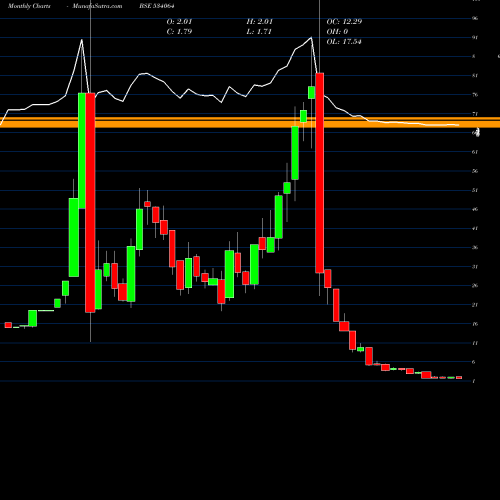500x500 pixels.
Task: Click the 'OL: 17.54' readout
Action: [x=344, y=42]
